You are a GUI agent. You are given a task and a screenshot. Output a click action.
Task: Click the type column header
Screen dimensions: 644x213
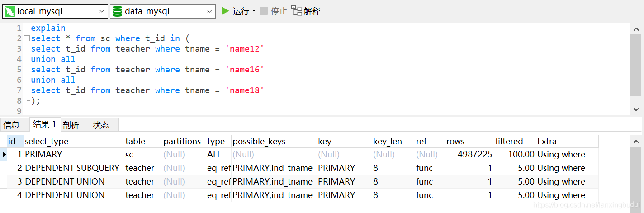(x=219, y=141)
